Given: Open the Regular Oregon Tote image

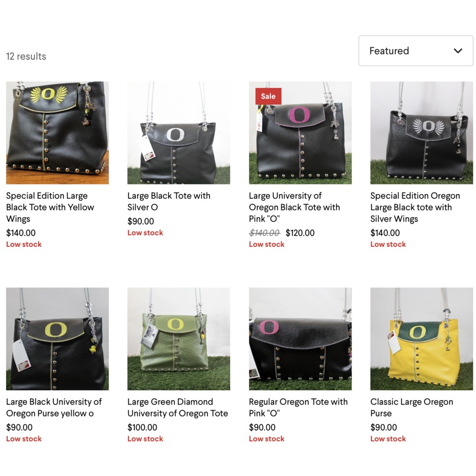Looking at the screenshot, I should coord(300,339).
